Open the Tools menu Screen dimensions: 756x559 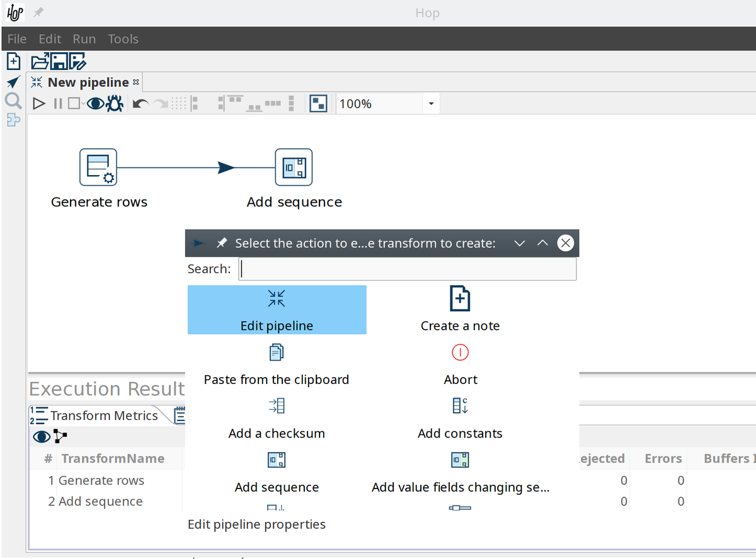[123, 39]
